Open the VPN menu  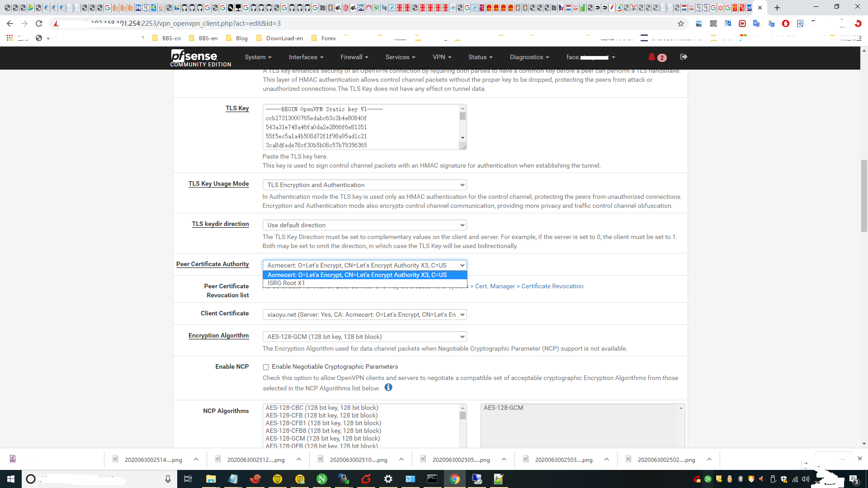[x=442, y=57]
